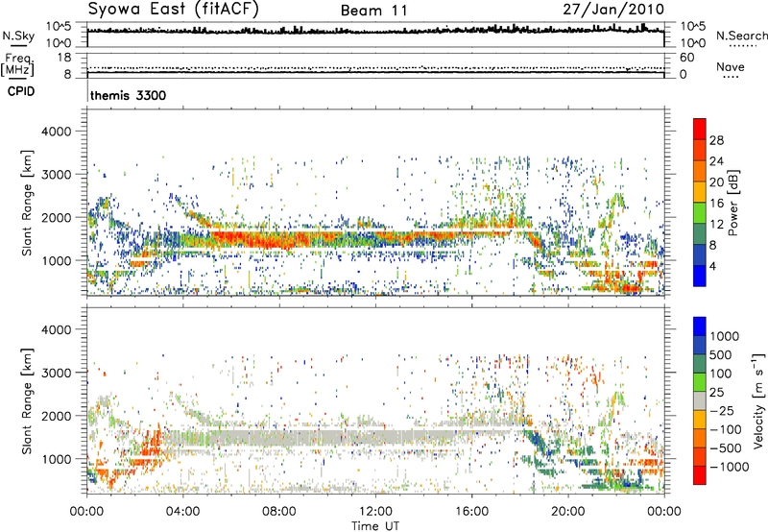Click the '18' frequency axis tick label
Viewport: 768px width, 532px height.
(x=64, y=58)
